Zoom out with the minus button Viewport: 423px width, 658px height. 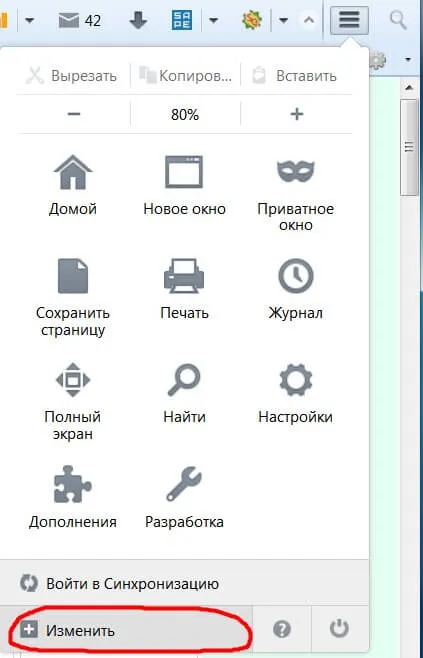[73, 114]
